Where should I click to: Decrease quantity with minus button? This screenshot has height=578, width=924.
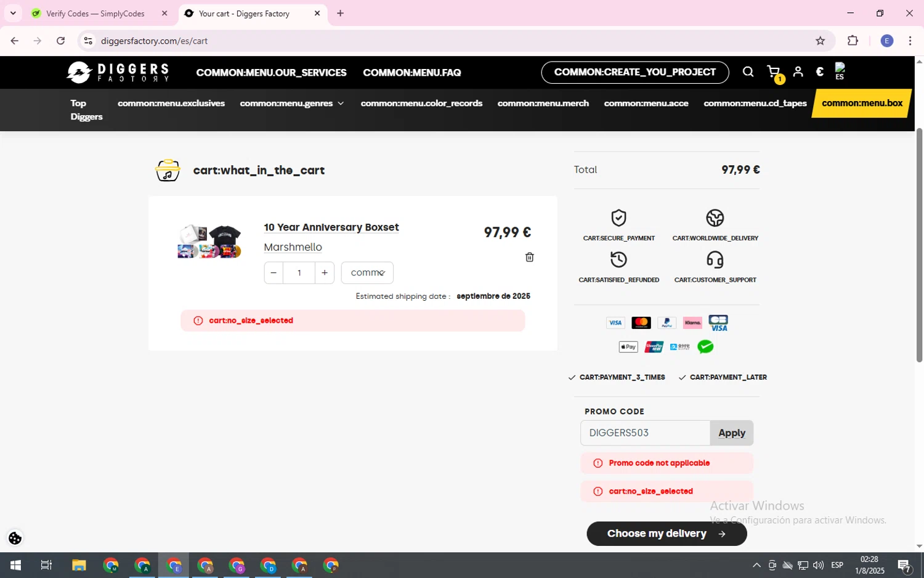(x=274, y=272)
